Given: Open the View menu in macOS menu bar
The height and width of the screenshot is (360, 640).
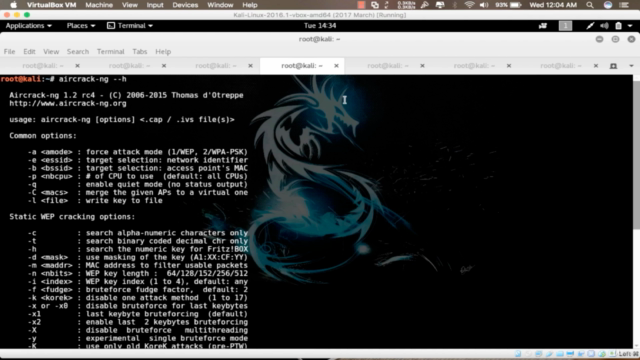Looking at the screenshot, I should [129, 5].
